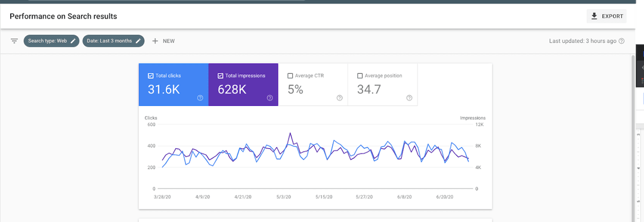
Task: Open the Date: Last 3 months chip
Action: 113,41
